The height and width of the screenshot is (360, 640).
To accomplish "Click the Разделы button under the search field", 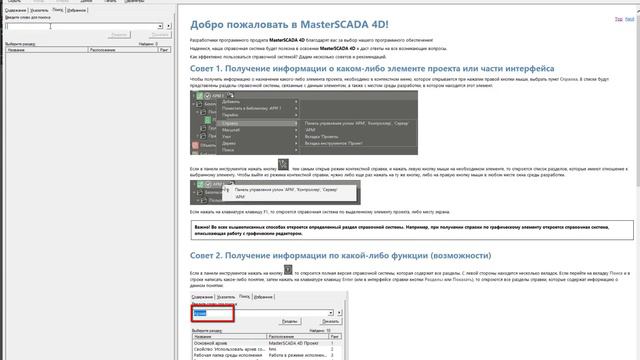I will tap(119, 35).
